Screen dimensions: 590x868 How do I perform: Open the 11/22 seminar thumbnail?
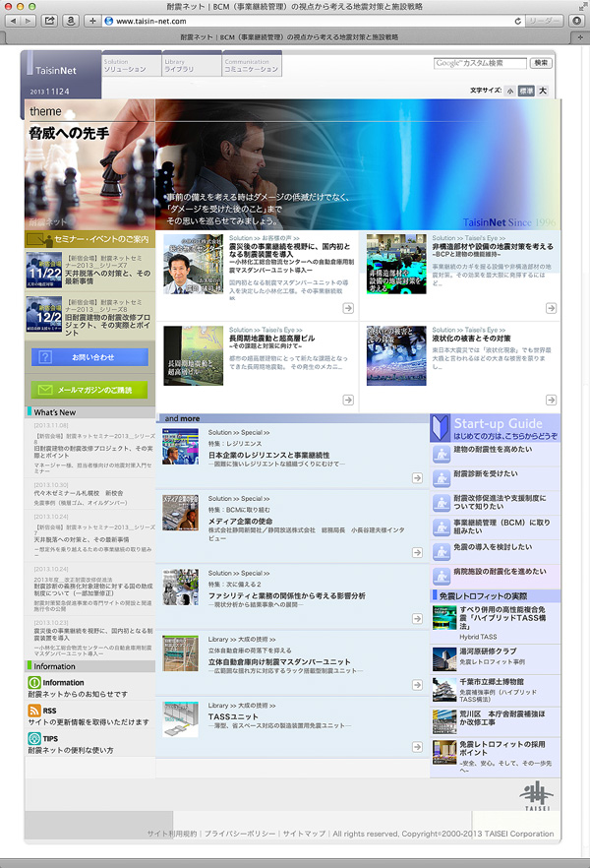(x=44, y=270)
